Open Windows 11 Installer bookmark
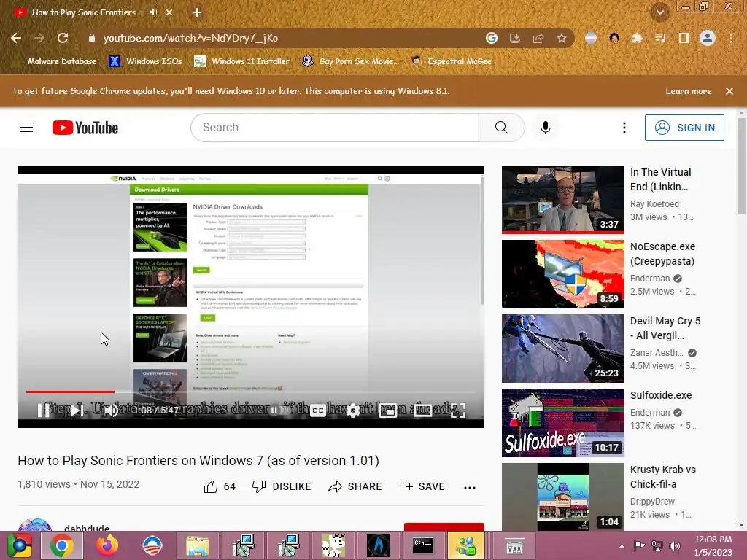747x560 pixels. point(242,61)
